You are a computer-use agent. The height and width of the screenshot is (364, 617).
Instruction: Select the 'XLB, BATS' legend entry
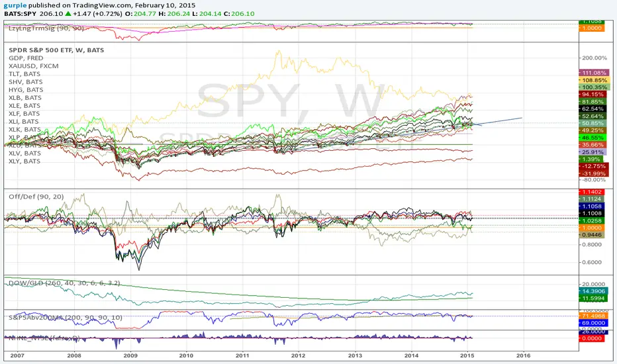24,97
